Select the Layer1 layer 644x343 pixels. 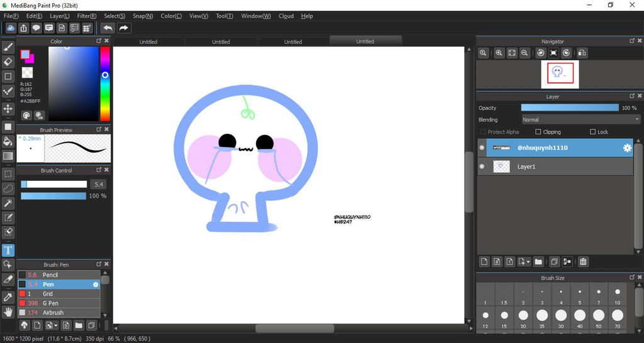556,166
